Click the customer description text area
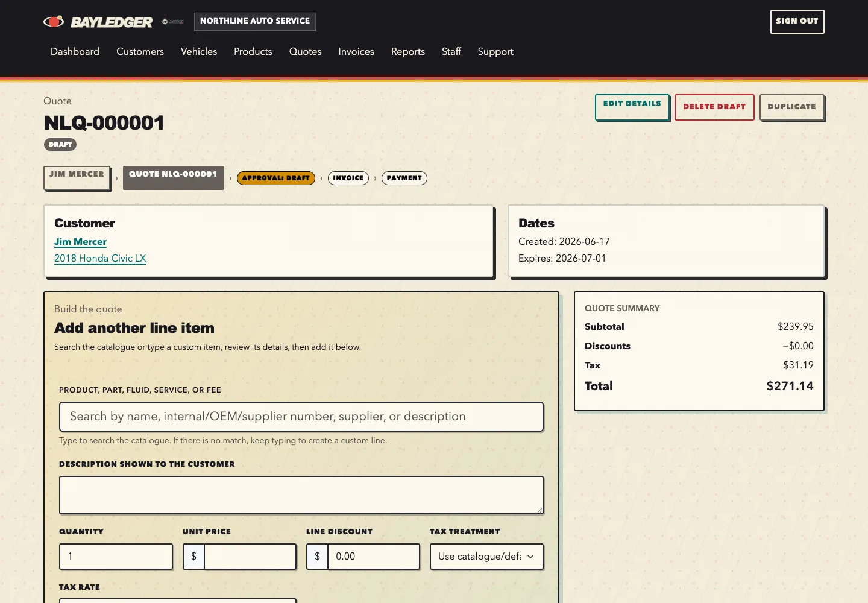 301,495
